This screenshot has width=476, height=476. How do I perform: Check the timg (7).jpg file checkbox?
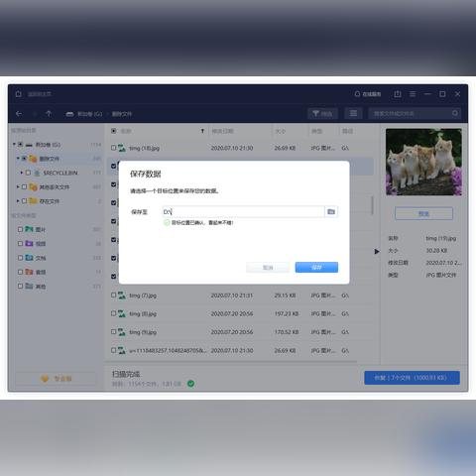[114, 295]
